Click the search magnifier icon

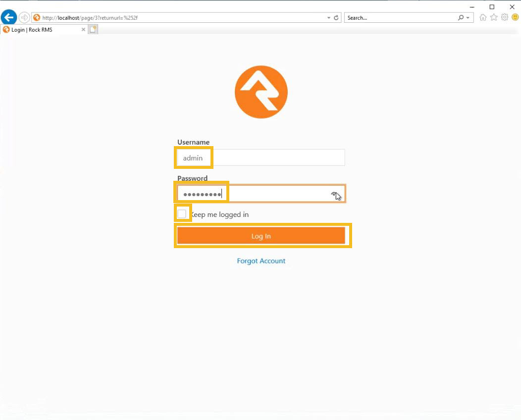tap(461, 18)
